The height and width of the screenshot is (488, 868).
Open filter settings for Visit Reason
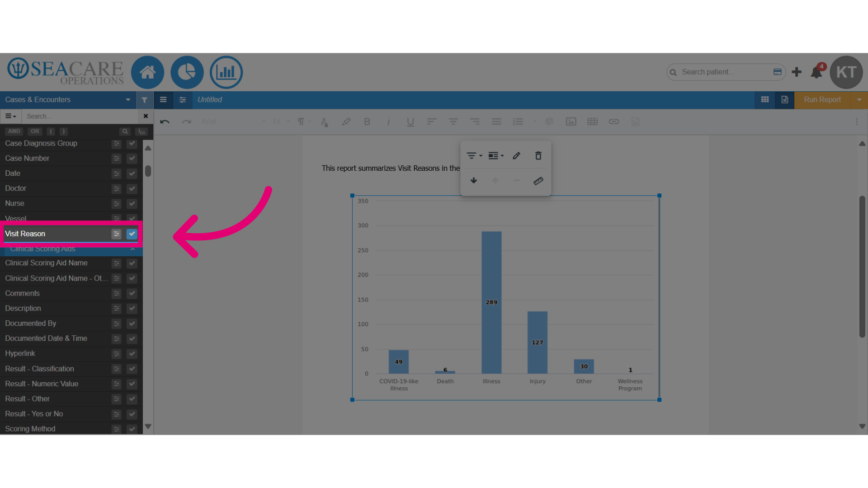(x=117, y=234)
